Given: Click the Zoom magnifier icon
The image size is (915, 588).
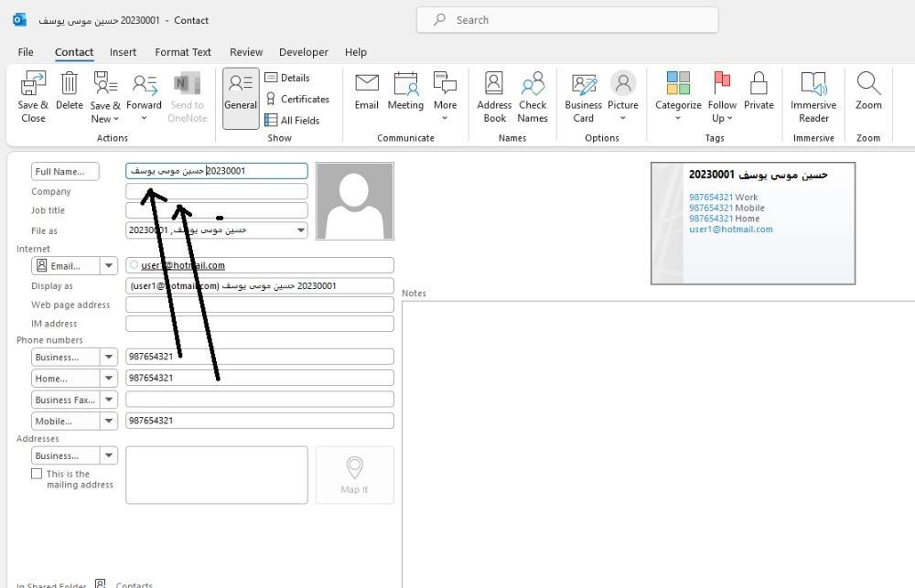Looking at the screenshot, I should point(868,83).
